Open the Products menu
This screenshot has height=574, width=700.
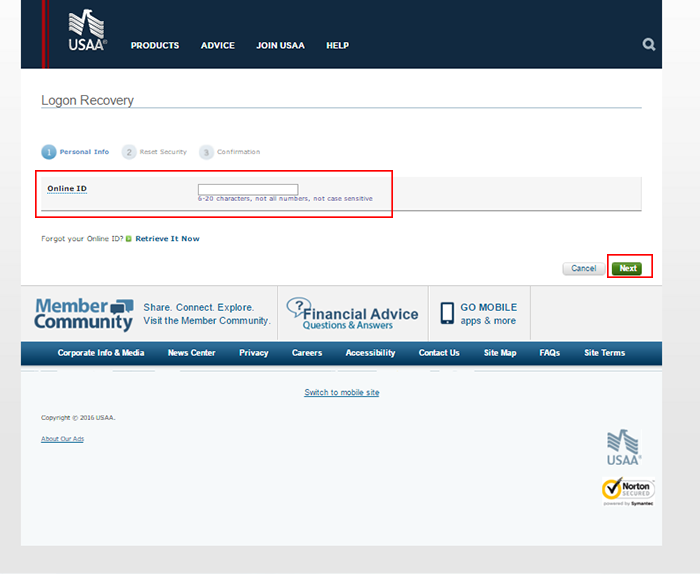(x=155, y=46)
